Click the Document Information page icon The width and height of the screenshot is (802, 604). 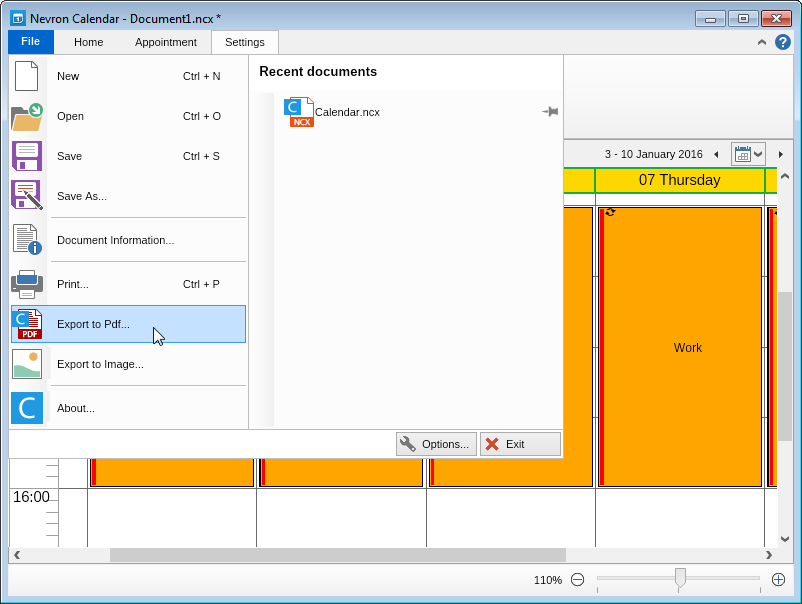point(27,239)
